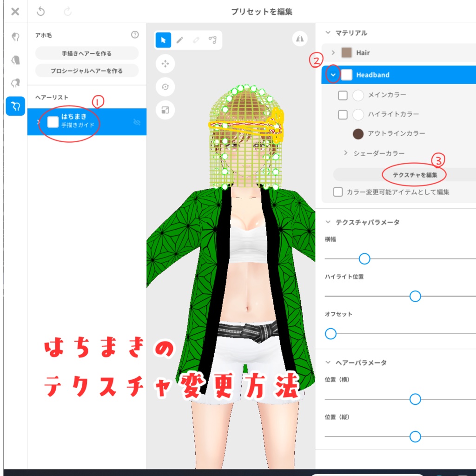Expand the Hair material group
Screen dimensions: 476x476
334,53
